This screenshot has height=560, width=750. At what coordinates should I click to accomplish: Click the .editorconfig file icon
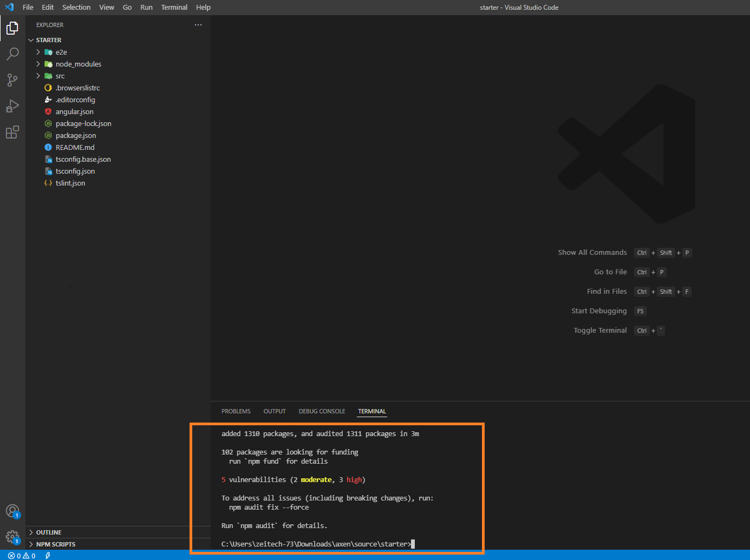(x=48, y=100)
